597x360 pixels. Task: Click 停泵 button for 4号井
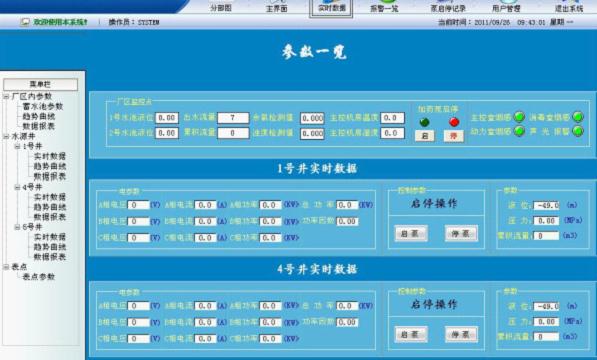click(x=461, y=335)
